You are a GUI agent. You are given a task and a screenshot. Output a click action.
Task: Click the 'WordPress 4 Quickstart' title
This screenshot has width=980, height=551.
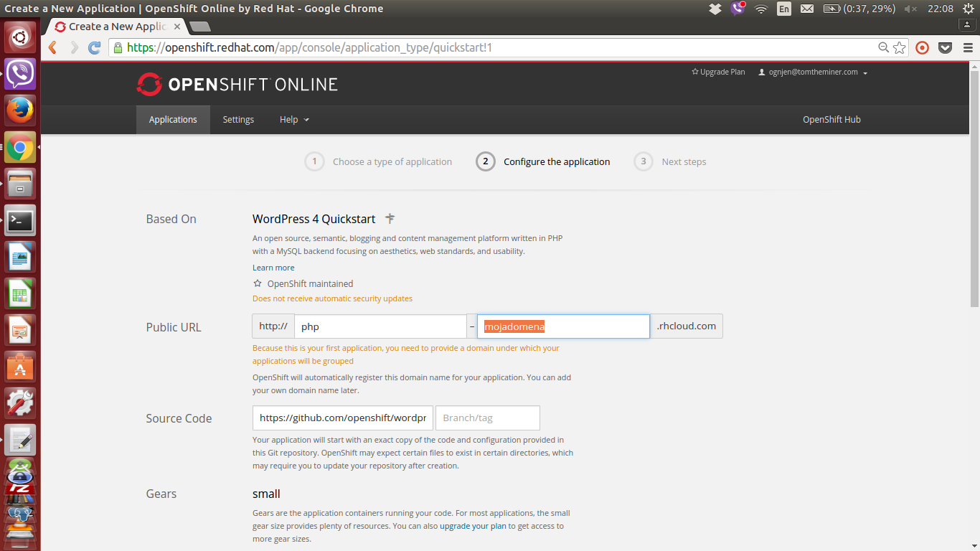(x=314, y=219)
